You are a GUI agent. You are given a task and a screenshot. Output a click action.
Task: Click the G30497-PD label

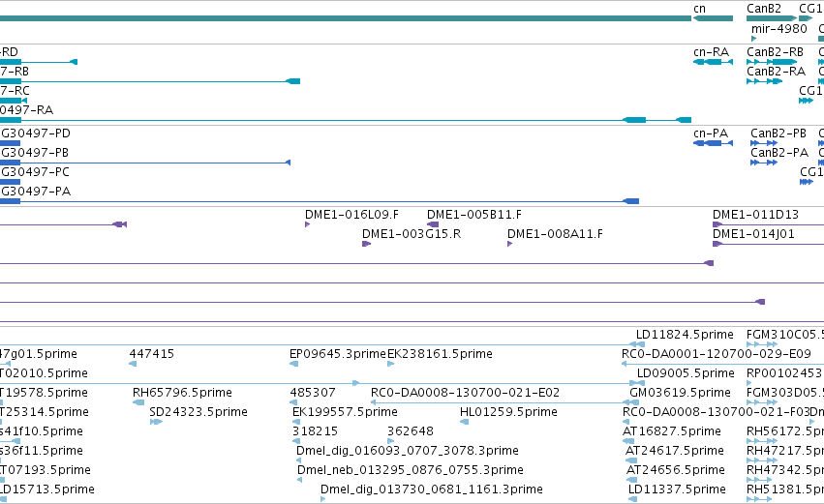[36, 133]
